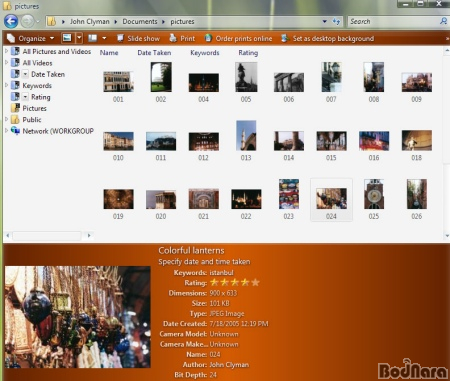
Task: Set rating to three stars
Action: (x=235, y=283)
